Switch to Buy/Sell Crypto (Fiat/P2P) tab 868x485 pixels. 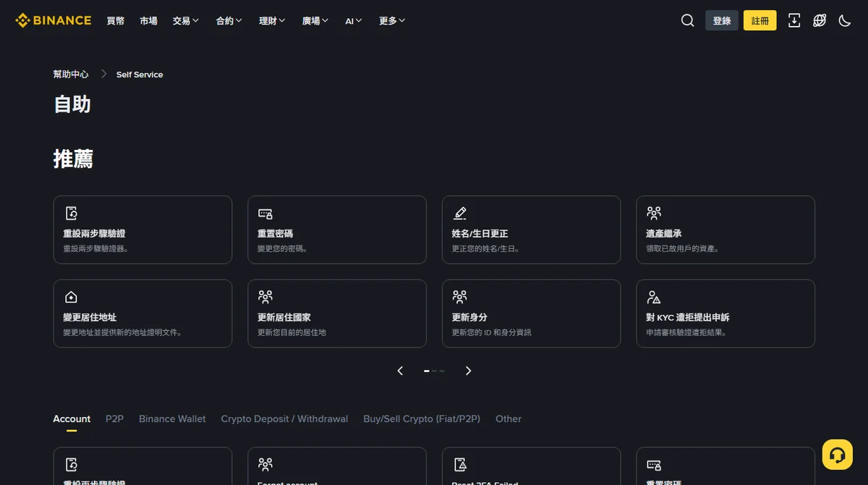pos(422,418)
